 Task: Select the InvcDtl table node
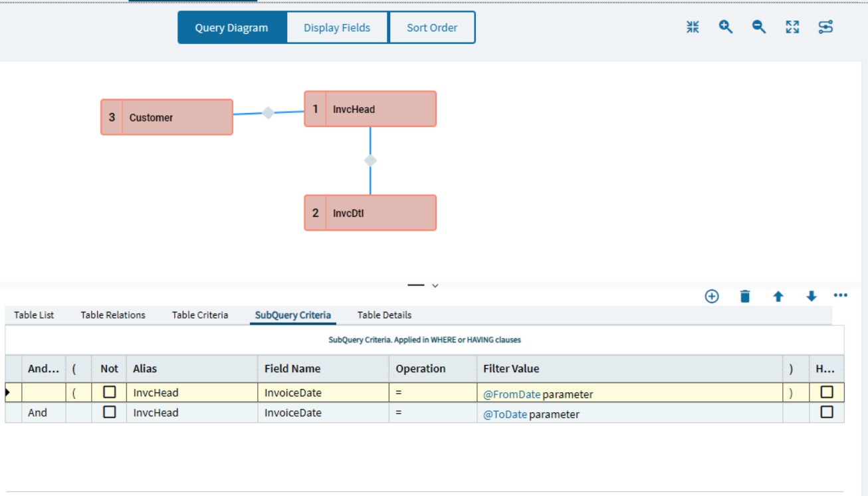click(370, 213)
